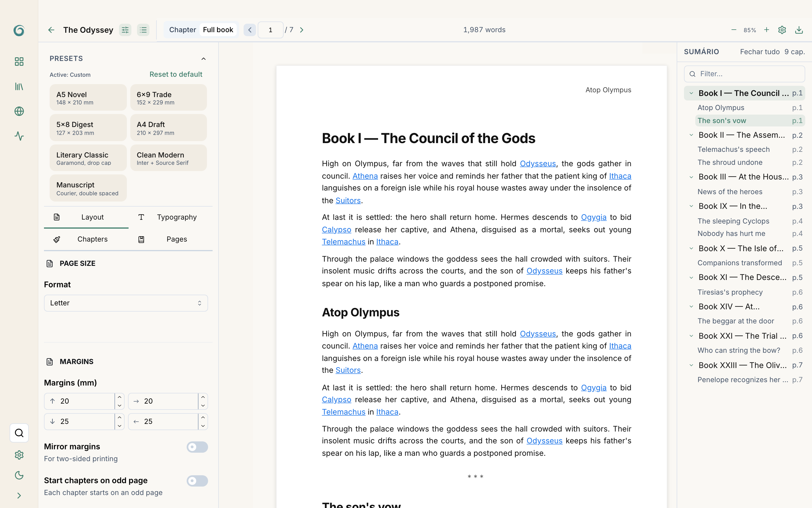Viewport: 812px width, 508px height.
Task: Collapse Book I — The Council chevron
Action: click(691, 93)
